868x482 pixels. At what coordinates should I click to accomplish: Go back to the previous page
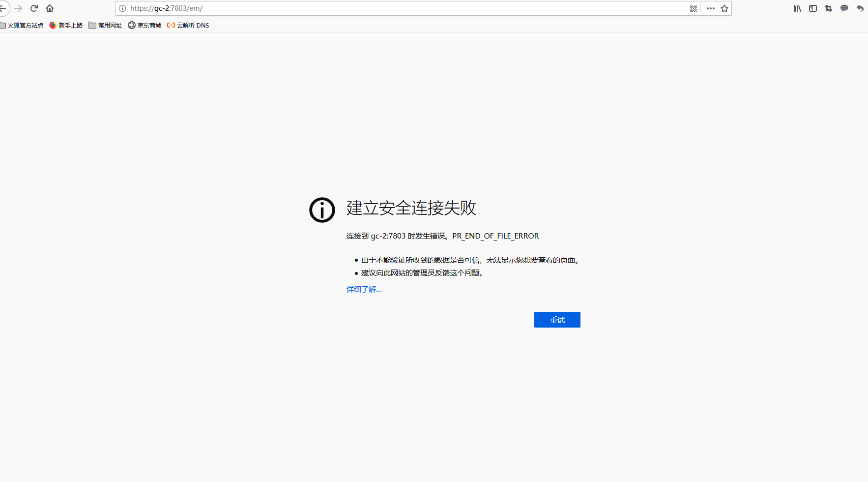3,8
